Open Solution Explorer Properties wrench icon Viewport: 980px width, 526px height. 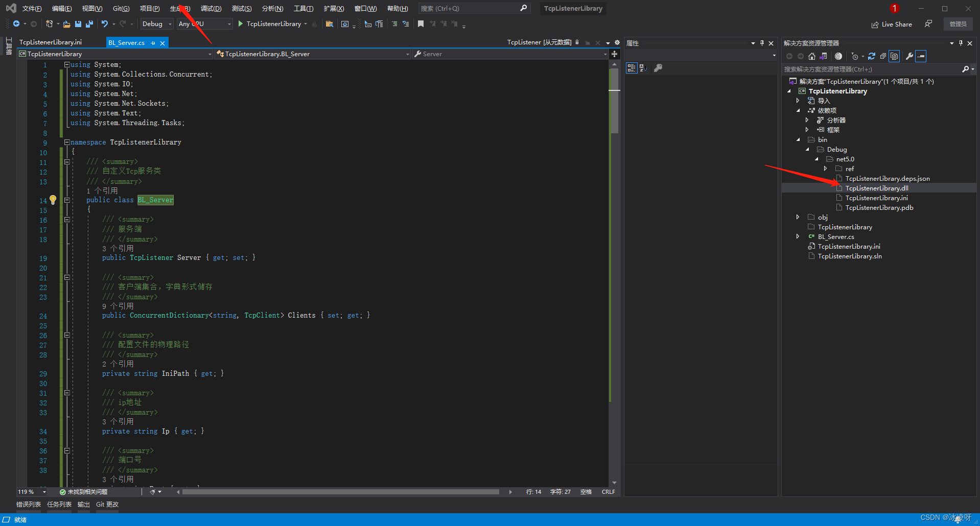click(x=908, y=56)
